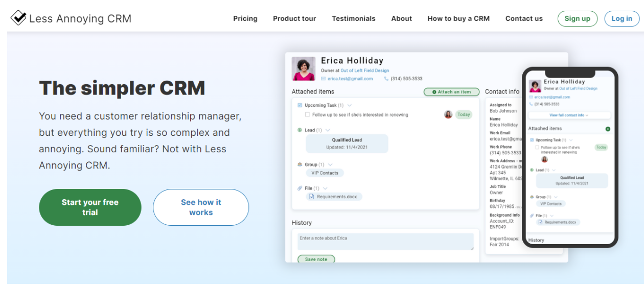Click the phone handset icon in phone mockup

click(532, 104)
